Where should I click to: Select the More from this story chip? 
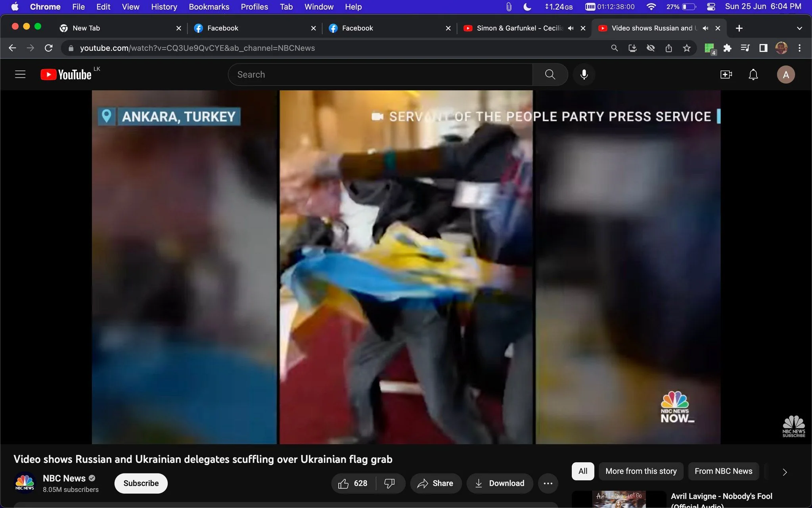pyautogui.click(x=641, y=471)
